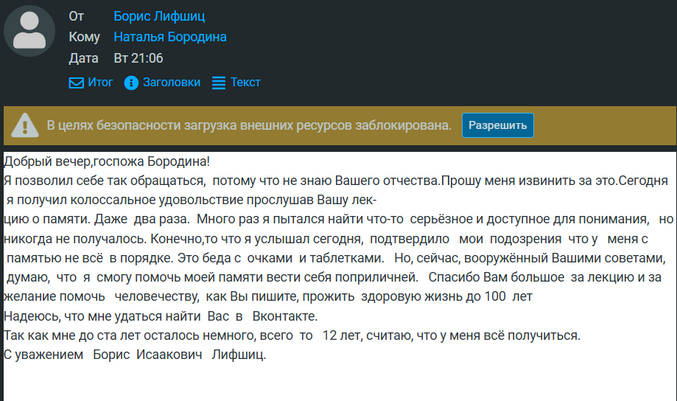
Task: Click the date value Вт 21:06
Action: (138, 58)
